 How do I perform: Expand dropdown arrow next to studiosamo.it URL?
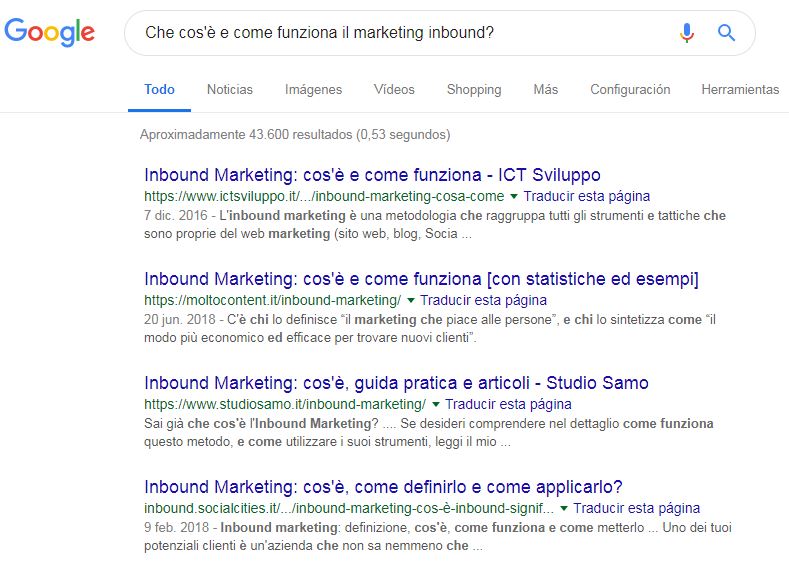click(x=436, y=404)
